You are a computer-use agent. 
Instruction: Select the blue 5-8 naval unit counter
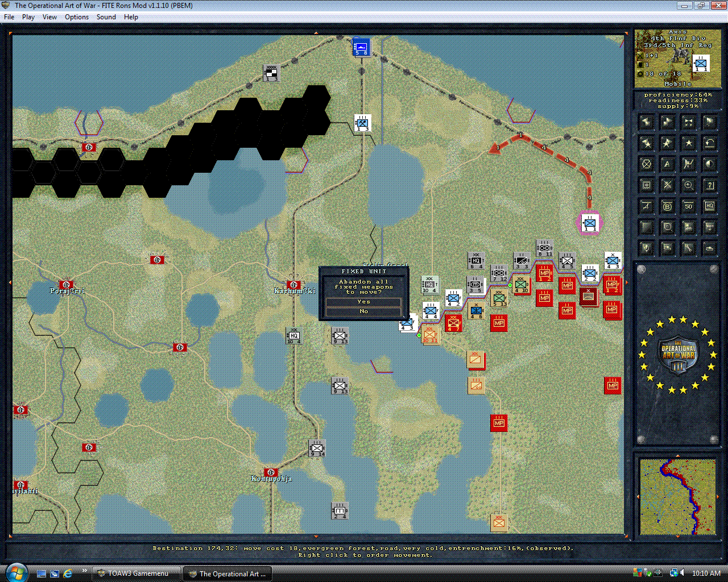(361, 47)
